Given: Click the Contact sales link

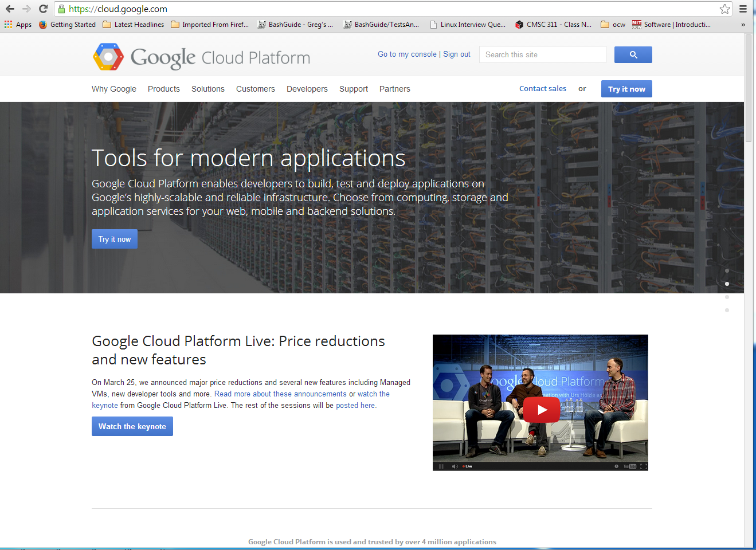Looking at the screenshot, I should (x=543, y=88).
